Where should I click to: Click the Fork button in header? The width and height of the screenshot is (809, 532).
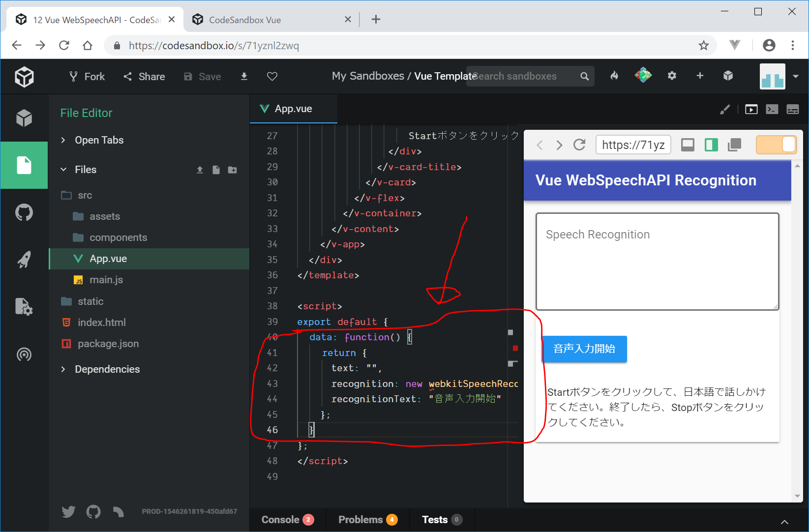[x=87, y=76]
